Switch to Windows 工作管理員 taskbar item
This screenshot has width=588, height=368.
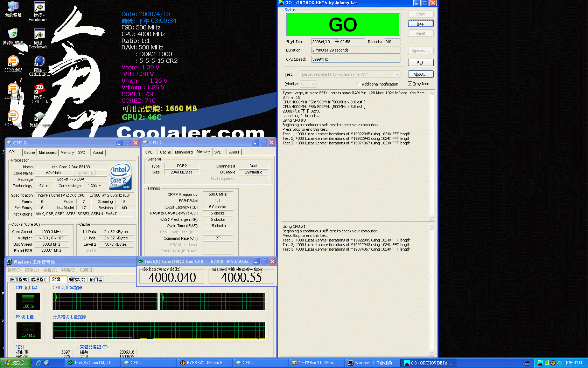pyautogui.click(x=372, y=363)
